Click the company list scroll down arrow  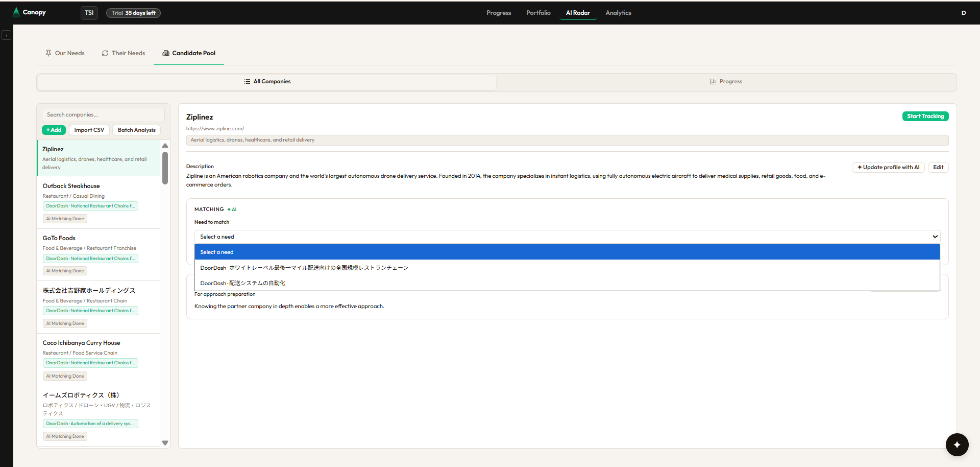point(165,443)
